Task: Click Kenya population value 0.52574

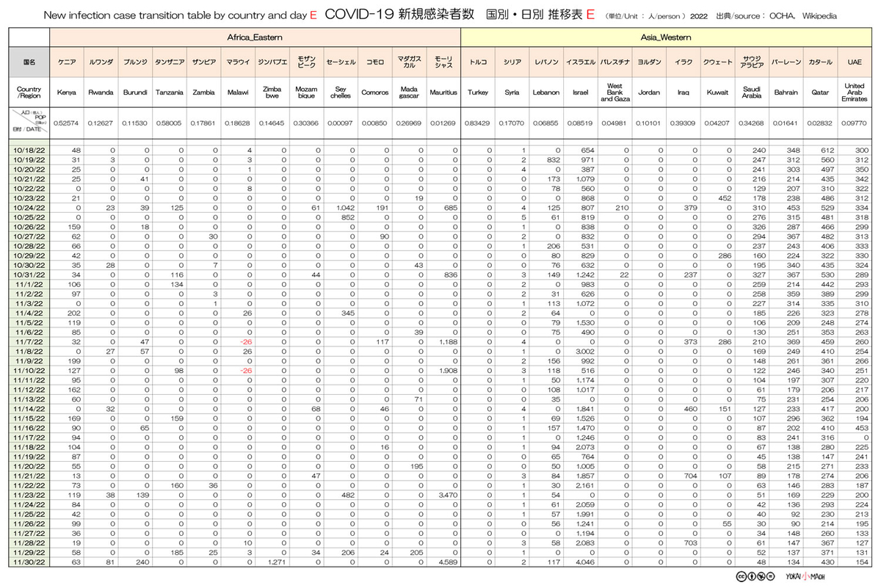Action: (68, 123)
